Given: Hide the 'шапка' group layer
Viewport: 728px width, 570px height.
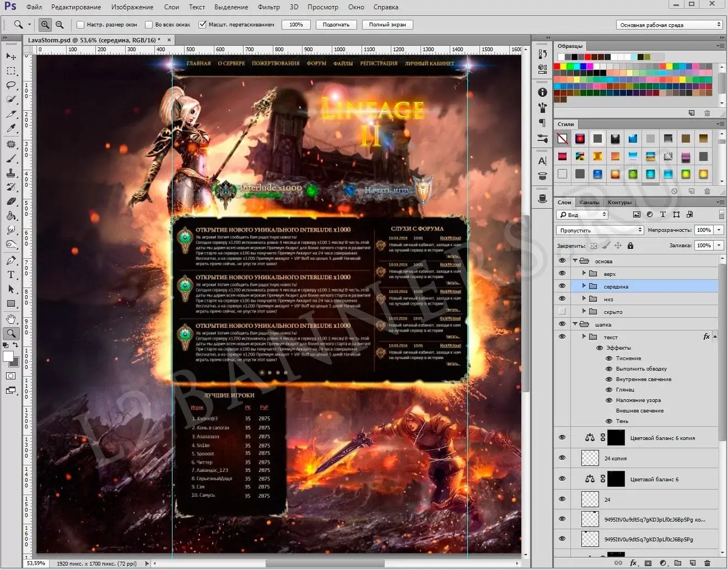Looking at the screenshot, I should (562, 324).
